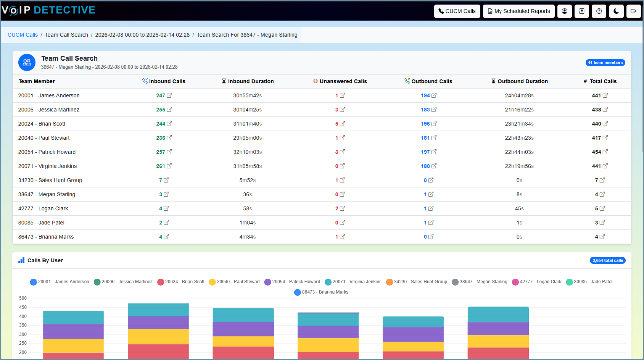Screen dimensions: 644x360
Task: Toggle Virginia Jenkins legend entry
Action: click(353, 282)
